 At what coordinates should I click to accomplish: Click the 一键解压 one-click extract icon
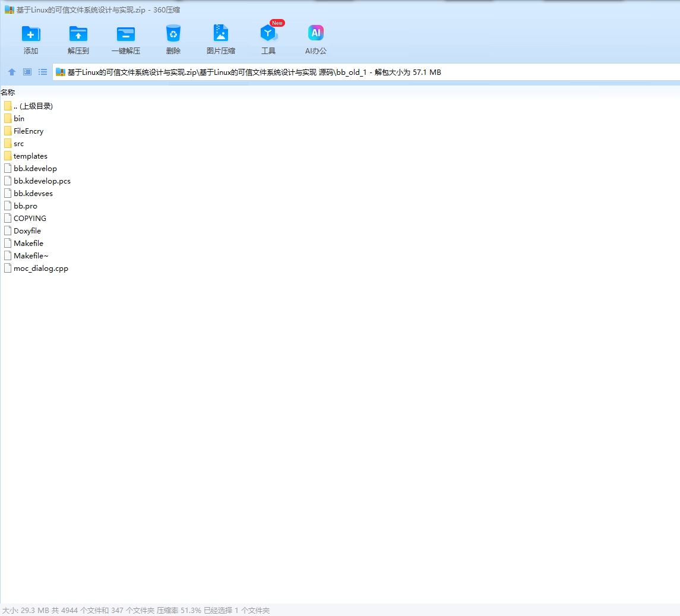pyautogui.click(x=126, y=34)
